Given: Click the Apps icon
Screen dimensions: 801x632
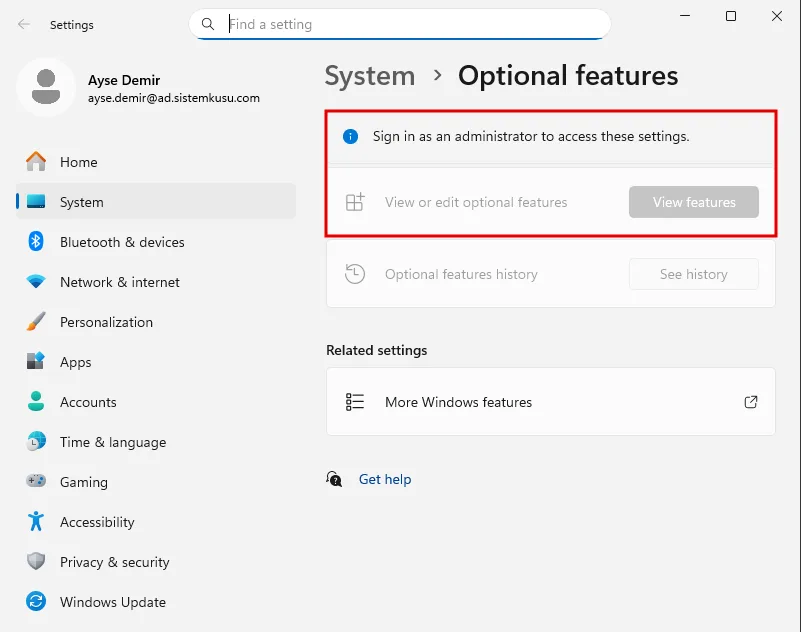Looking at the screenshot, I should 36,361.
